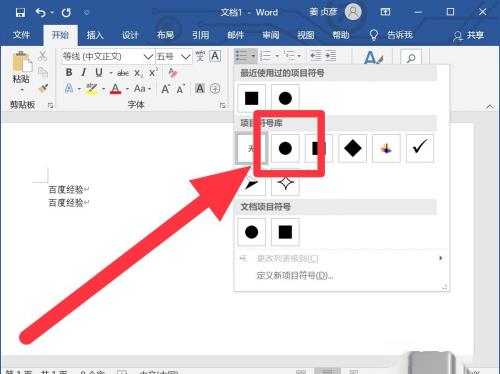Toggle strikethrough abc formatting
The width and height of the screenshot is (500, 374).
click(x=123, y=73)
